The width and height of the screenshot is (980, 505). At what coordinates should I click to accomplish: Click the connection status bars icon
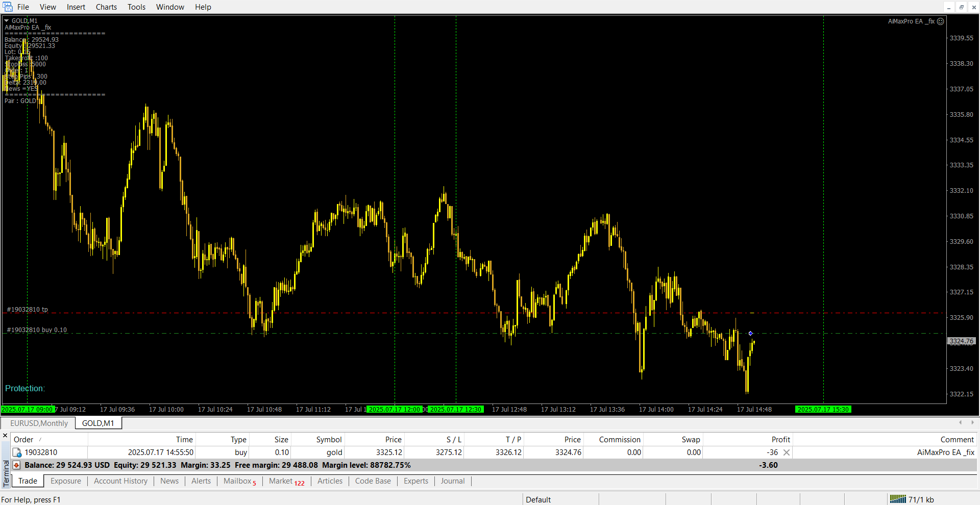point(898,499)
